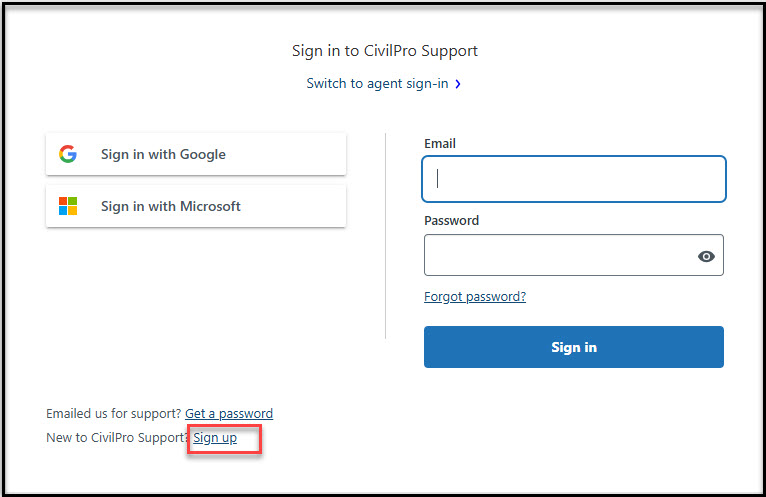This screenshot has width=766, height=497.
Task: Click the 'Emailed us for support?' text
Action: 113,413
